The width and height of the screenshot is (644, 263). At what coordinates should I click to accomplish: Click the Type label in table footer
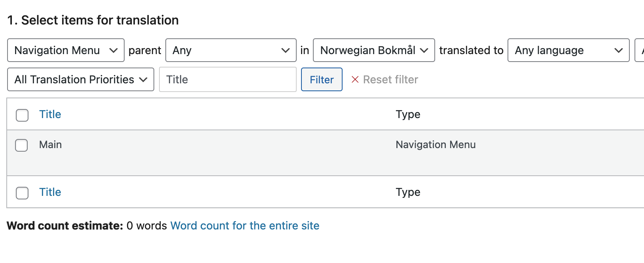point(408,192)
